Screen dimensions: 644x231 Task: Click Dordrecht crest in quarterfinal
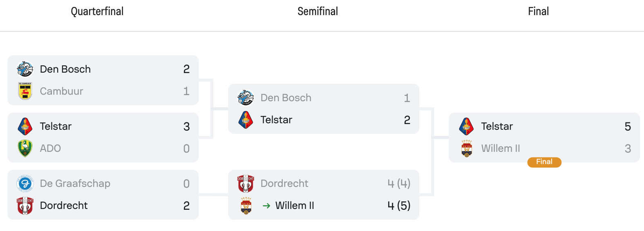point(25,206)
